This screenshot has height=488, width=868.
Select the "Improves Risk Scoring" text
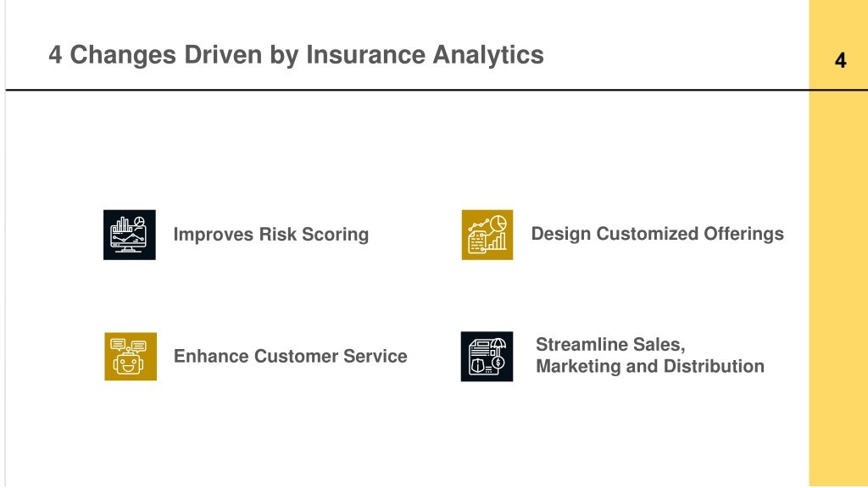[271, 235]
